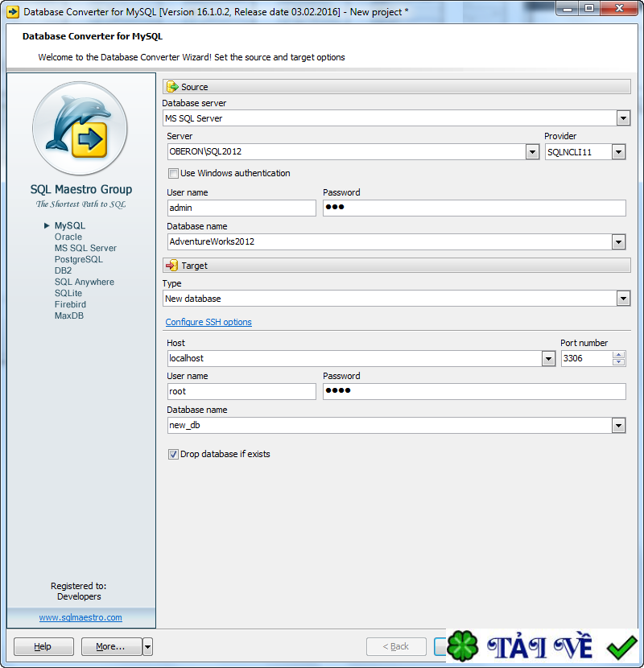Increase Port number with the up arrow
Image resolution: width=644 pixels, height=668 pixels.
[x=617, y=354]
